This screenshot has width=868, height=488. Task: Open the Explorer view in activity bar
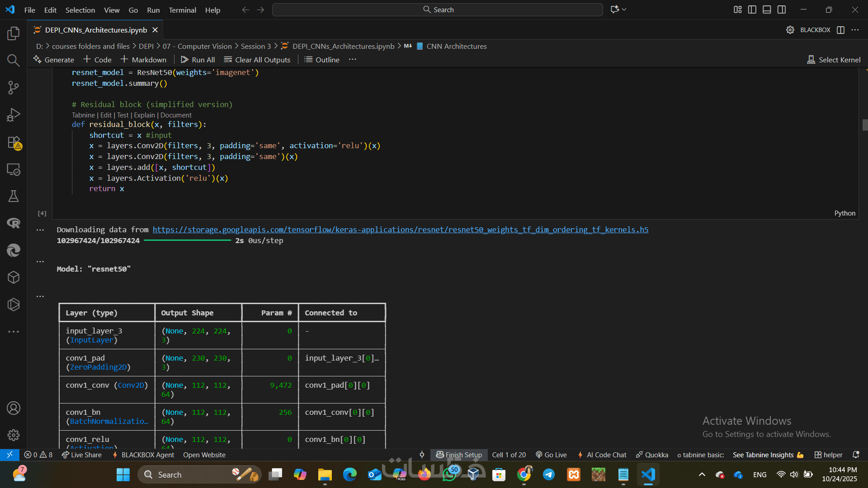click(x=14, y=33)
